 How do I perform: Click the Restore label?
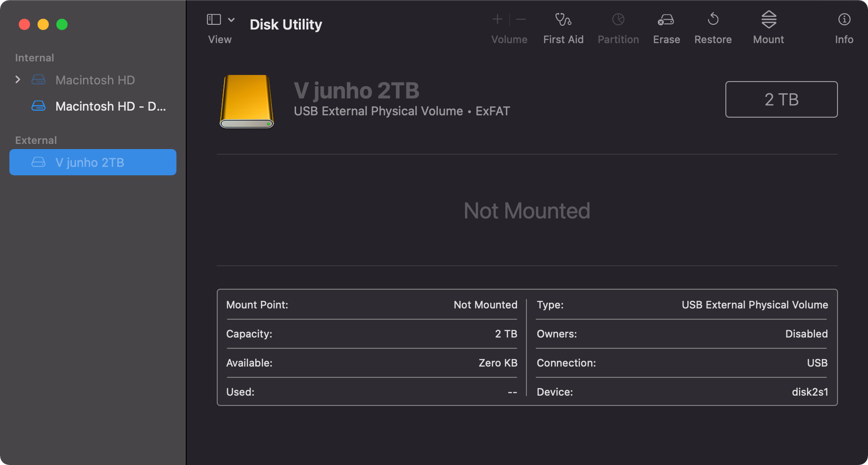click(x=713, y=39)
